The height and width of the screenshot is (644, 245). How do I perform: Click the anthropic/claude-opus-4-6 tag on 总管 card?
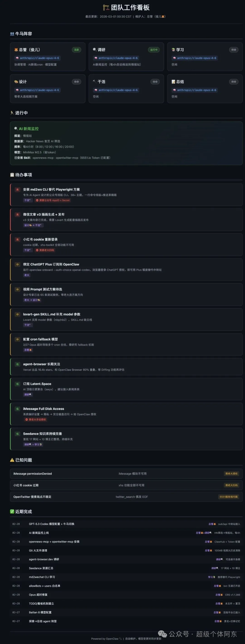tap(38, 58)
